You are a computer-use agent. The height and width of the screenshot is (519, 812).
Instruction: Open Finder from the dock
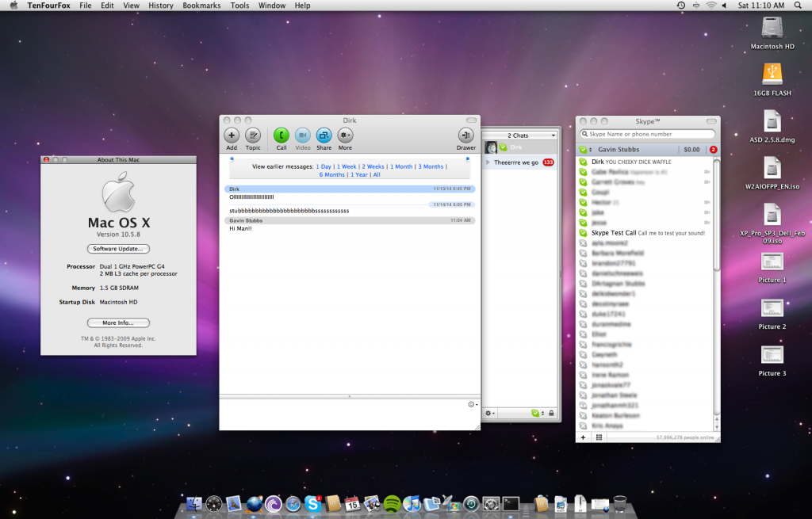click(x=193, y=503)
